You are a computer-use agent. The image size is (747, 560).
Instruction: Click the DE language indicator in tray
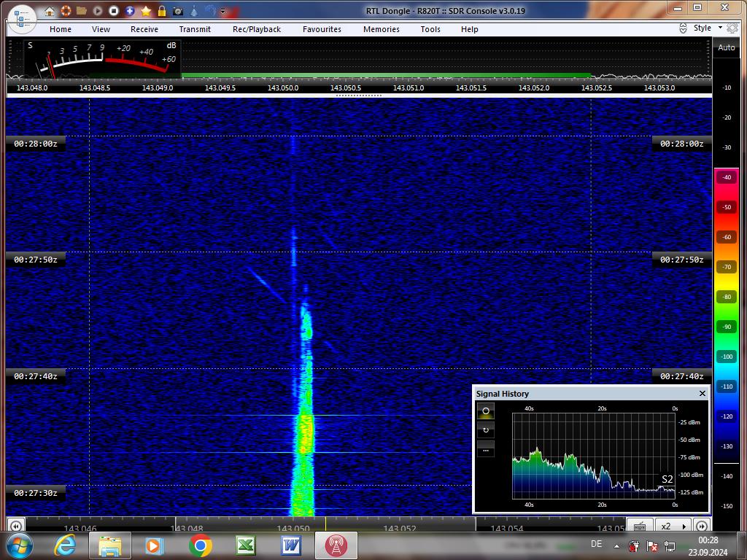pyautogui.click(x=596, y=544)
